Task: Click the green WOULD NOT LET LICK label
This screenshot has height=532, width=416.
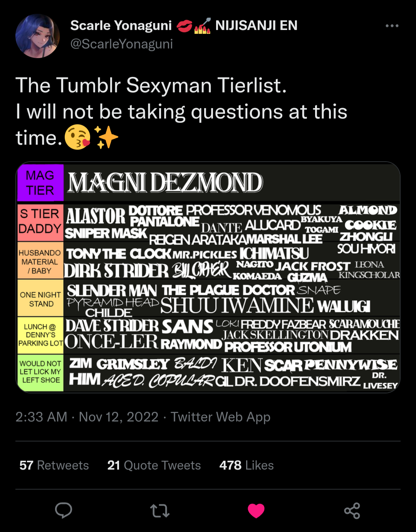Action: coord(40,372)
